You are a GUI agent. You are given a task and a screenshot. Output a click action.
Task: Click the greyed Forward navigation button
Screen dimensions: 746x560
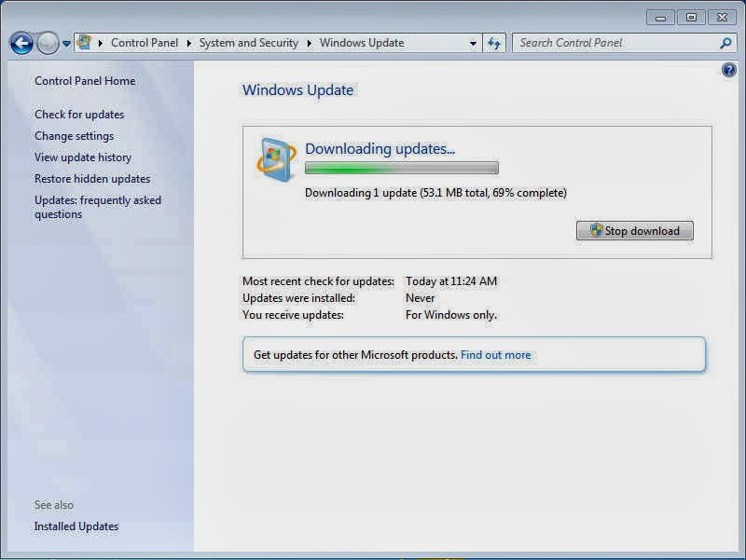(48, 43)
